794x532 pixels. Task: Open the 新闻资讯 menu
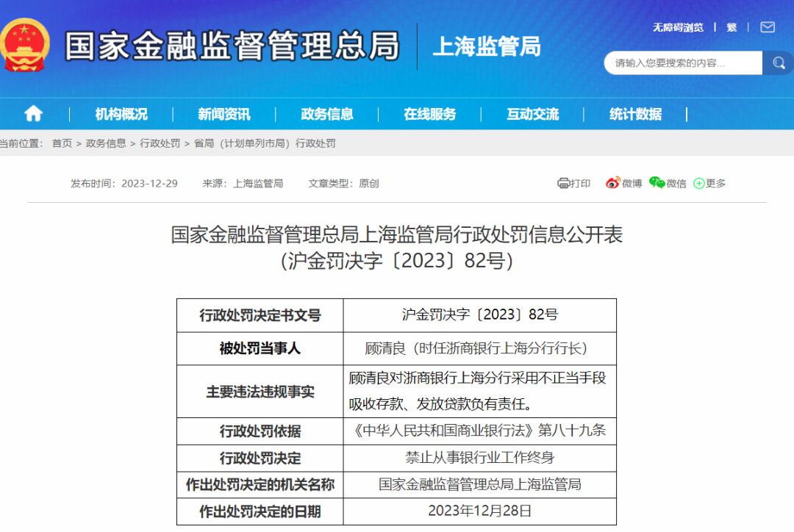tap(223, 114)
